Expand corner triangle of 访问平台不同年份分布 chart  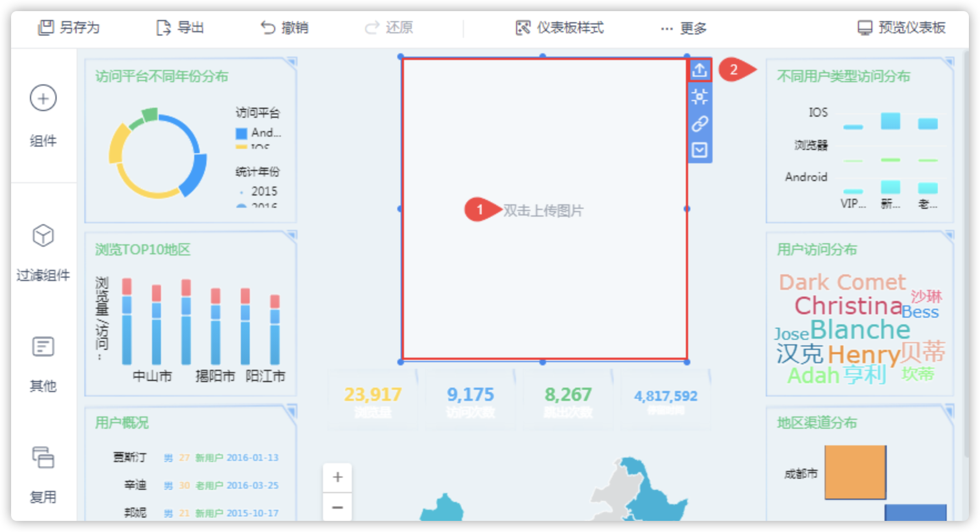[291, 62]
